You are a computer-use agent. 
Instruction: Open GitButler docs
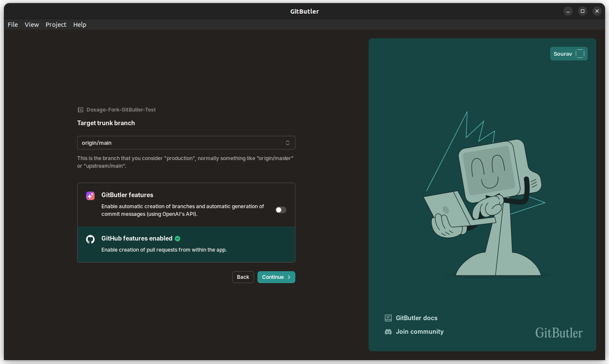tap(416, 318)
